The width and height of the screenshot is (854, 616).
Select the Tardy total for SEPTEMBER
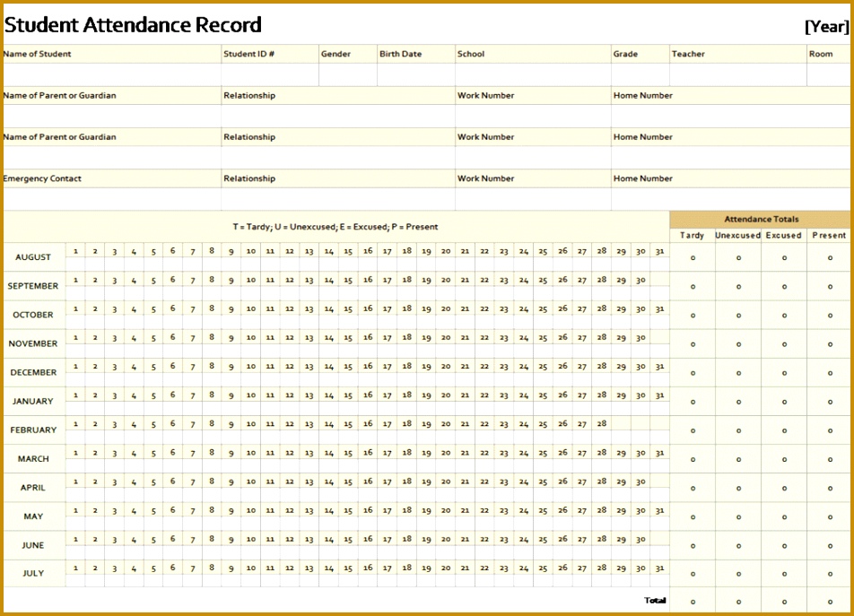tap(692, 286)
